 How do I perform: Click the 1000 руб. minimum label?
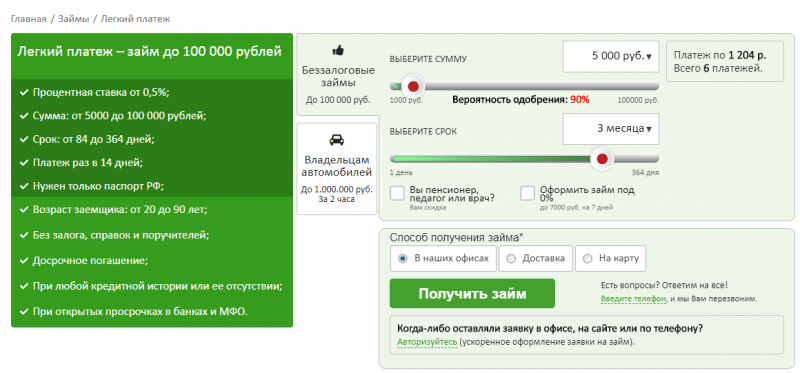(x=406, y=101)
